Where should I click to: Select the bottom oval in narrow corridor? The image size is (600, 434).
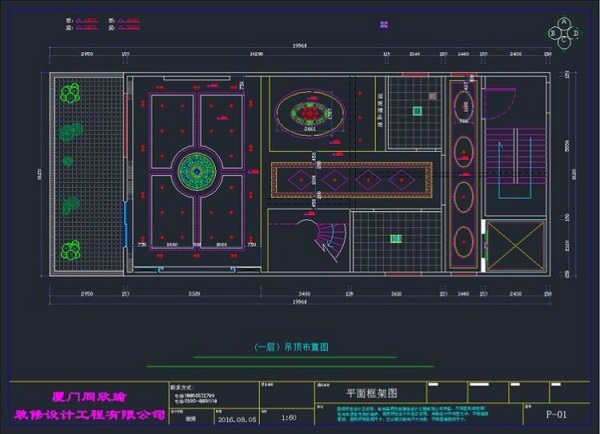pyautogui.click(x=464, y=240)
